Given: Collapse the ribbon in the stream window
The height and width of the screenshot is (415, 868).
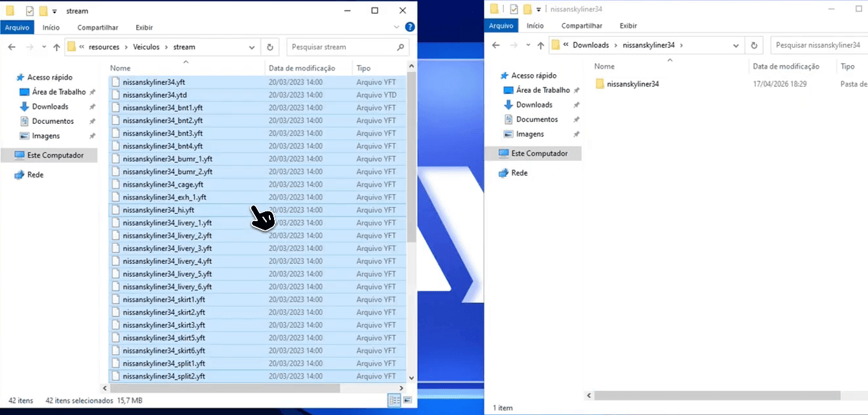Looking at the screenshot, I should [x=398, y=27].
